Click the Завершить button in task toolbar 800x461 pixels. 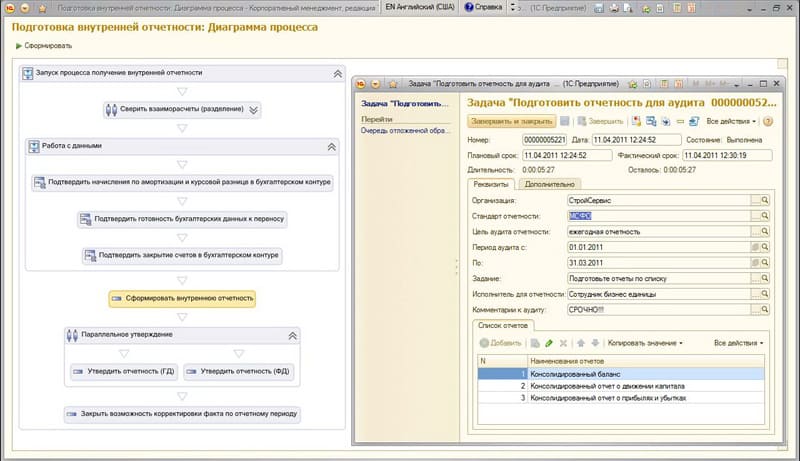click(601, 121)
